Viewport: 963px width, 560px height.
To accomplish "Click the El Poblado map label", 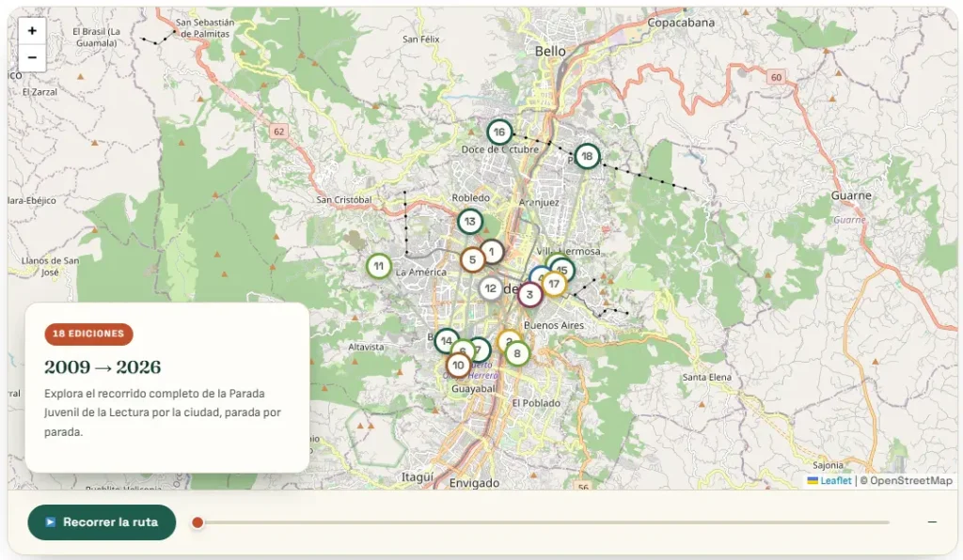I will coord(536,403).
